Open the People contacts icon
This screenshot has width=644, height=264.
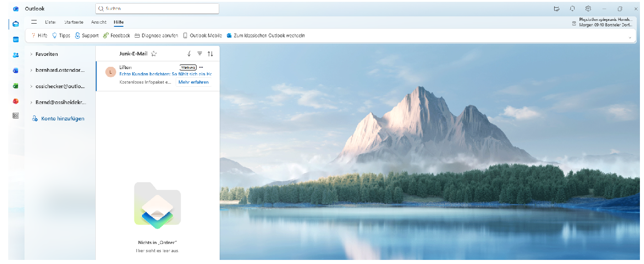coord(15,55)
